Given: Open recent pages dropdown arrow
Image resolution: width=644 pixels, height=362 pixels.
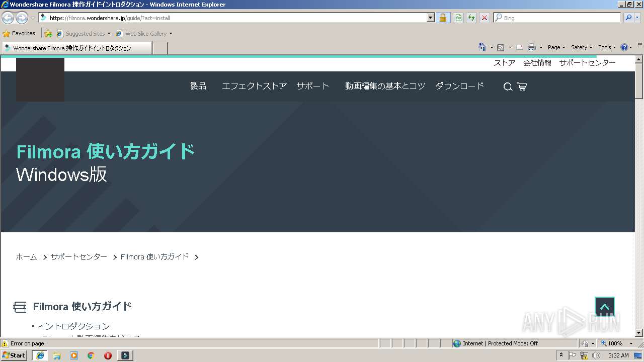Looking at the screenshot, I should coord(33,18).
